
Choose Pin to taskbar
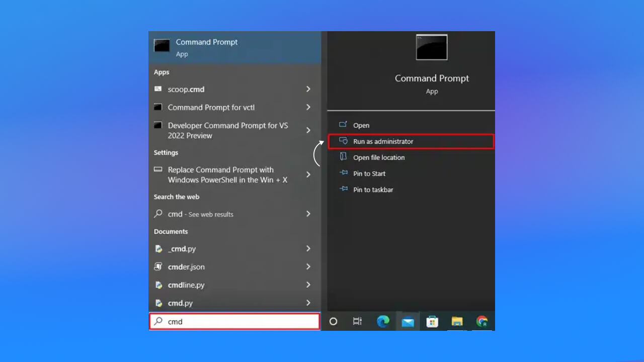411,190
